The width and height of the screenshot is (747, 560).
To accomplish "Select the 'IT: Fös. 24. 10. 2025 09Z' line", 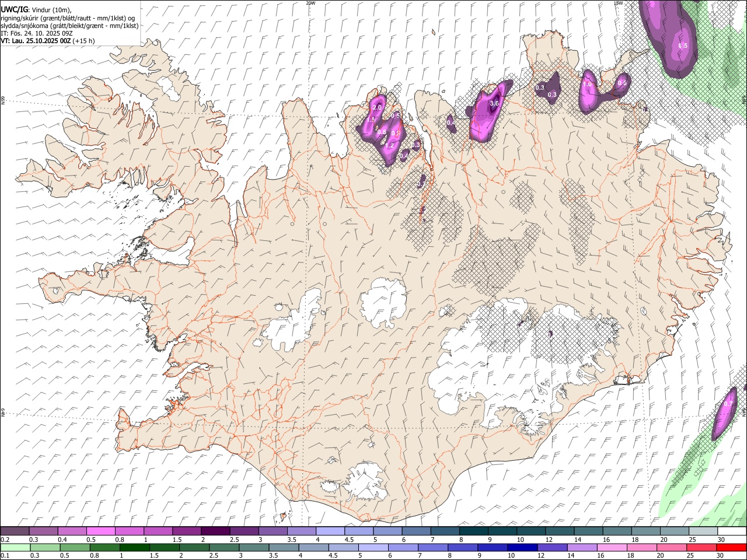I will [x=37, y=33].
